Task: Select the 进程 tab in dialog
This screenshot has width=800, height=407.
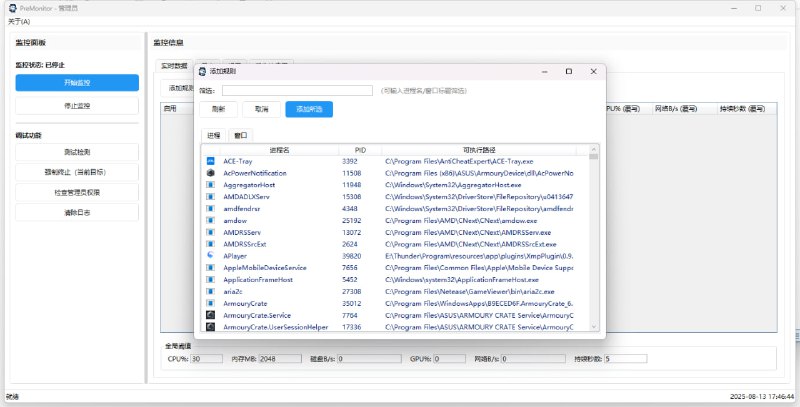Action: pos(214,134)
